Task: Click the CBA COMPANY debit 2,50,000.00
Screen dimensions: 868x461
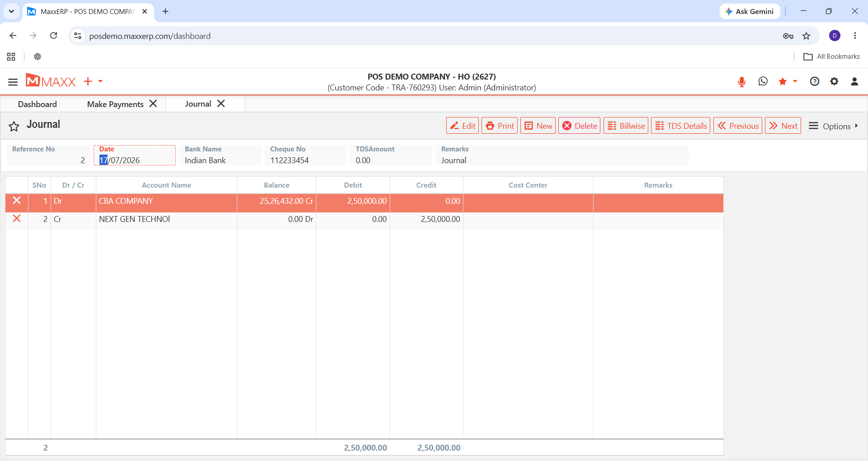Action: tap(353, 203)
